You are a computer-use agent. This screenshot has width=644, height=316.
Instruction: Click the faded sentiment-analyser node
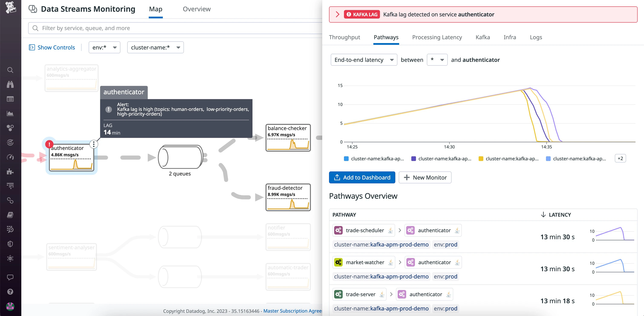pyautogui.click(x=72, y=257)
